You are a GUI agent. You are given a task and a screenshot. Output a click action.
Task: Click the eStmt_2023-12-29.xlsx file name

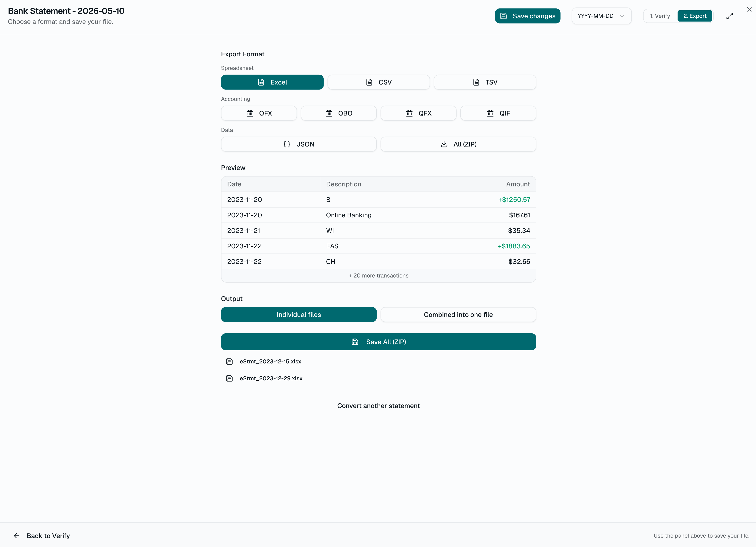tap(271, 378)
